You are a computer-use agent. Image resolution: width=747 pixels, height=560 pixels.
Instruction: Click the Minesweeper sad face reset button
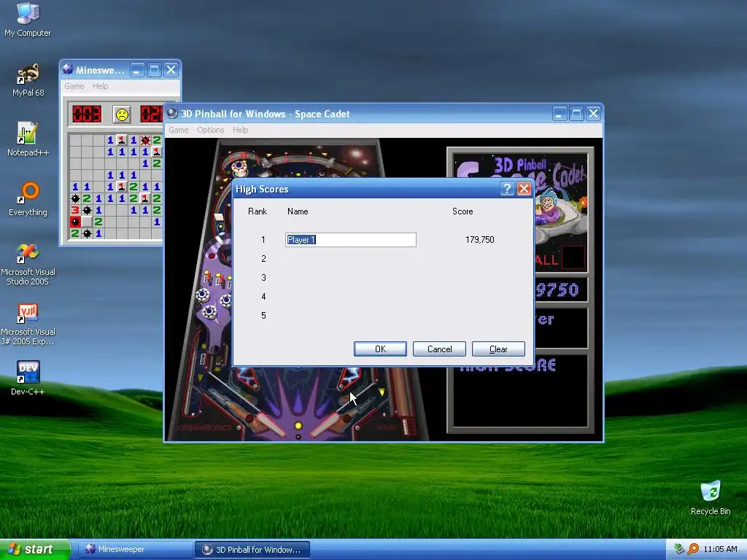coord(122,114)
